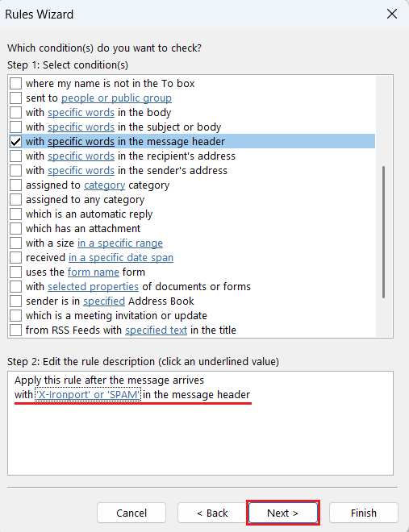Cancel the Rules Wizard
This screenshot has width=409, height=532.
[131, 513]
